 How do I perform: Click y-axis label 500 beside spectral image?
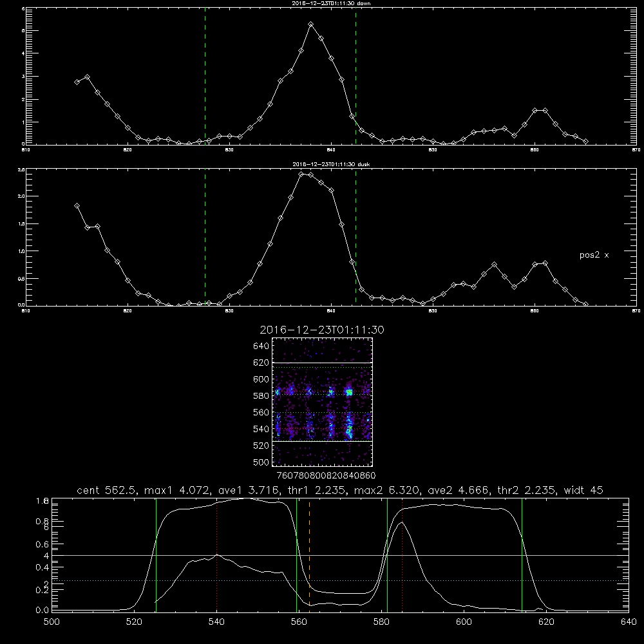pos(261,462)
